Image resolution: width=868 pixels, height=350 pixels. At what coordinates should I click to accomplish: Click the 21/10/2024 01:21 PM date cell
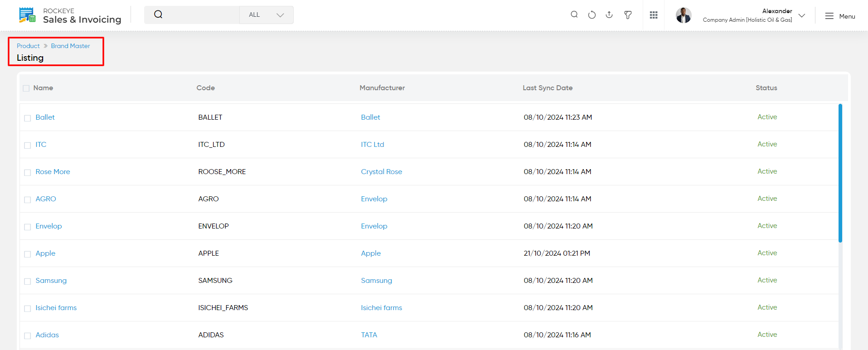[557, 253]
